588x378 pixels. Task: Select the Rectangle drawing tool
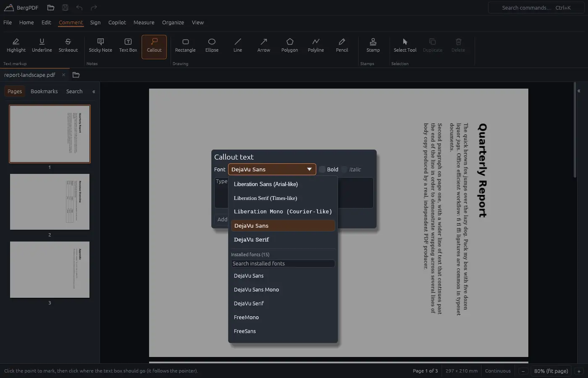tap(185, 46)
